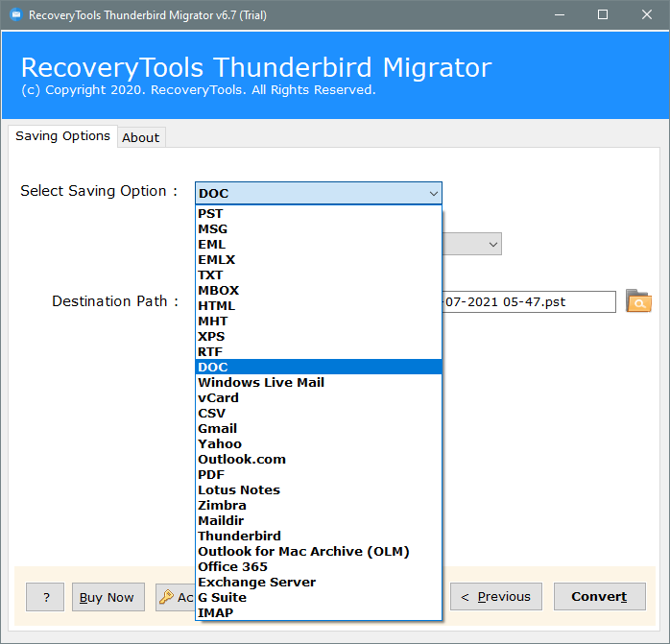670x644 pixels.
Task: Choose PST from the saving list
Action: (x=319, y=214)
